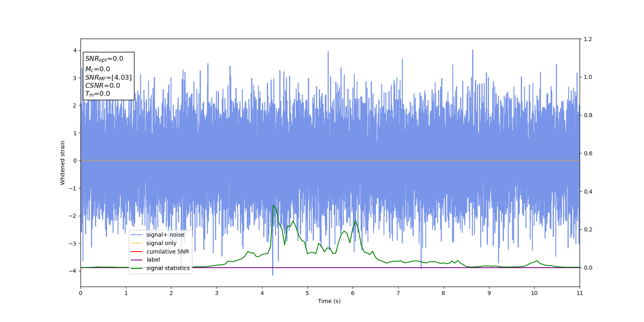Image resolution: width=644 pixels, height=322 pixels.
Task: Click the 'Whitened strain' y-axis label
Action: [63, 163]
